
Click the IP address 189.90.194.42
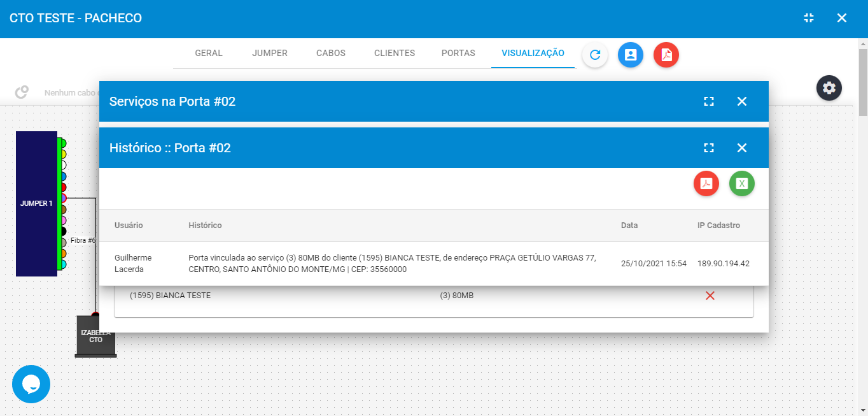coord(724,264)
